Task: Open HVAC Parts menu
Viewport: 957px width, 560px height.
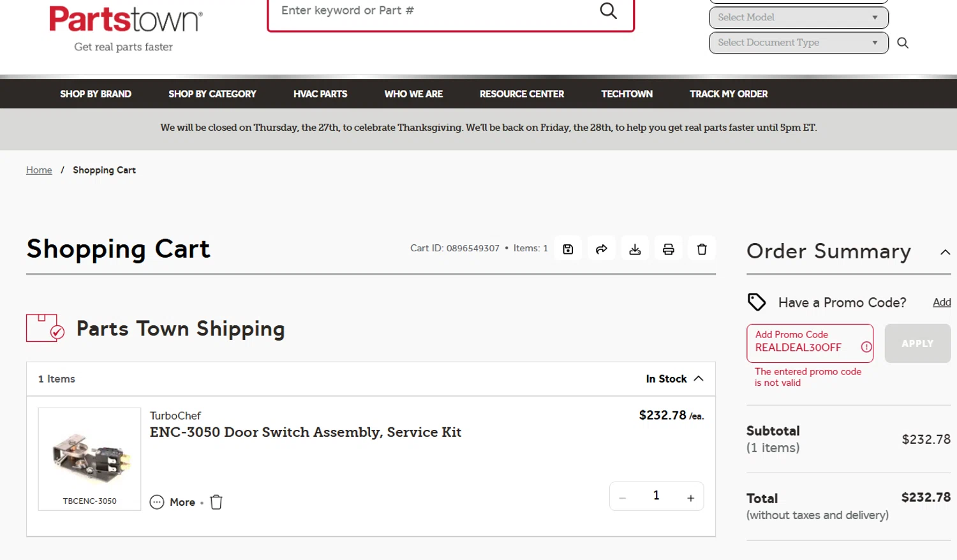Action: tap(320, 94)
